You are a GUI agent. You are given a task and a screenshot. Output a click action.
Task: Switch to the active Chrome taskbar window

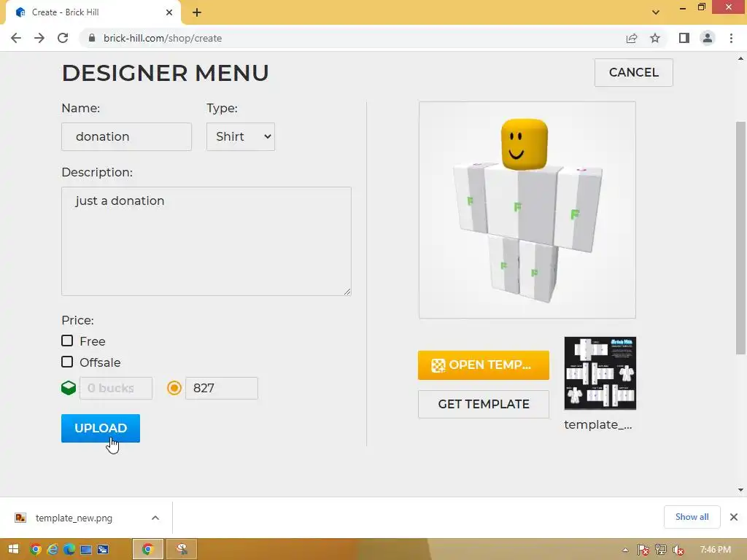[147, 549]
